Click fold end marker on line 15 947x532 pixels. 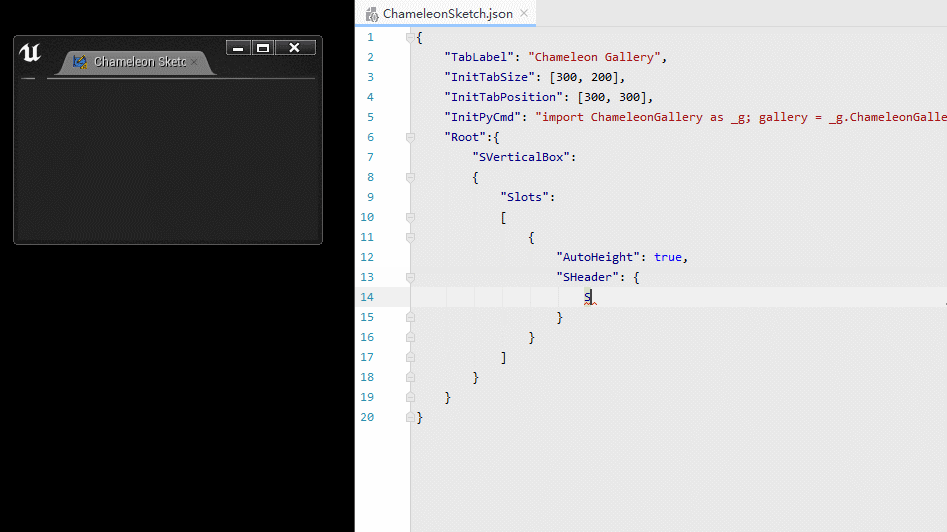point(410,317)
